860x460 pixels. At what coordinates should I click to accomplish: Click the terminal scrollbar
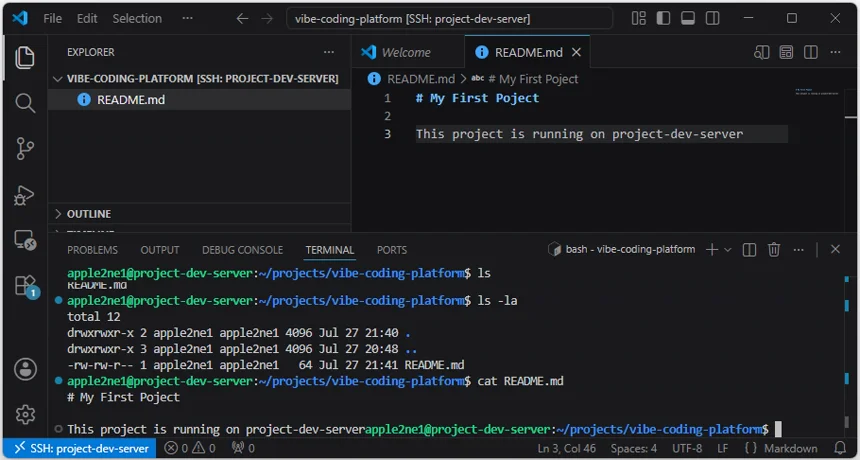pyautogui.click(x=846, y=351)
